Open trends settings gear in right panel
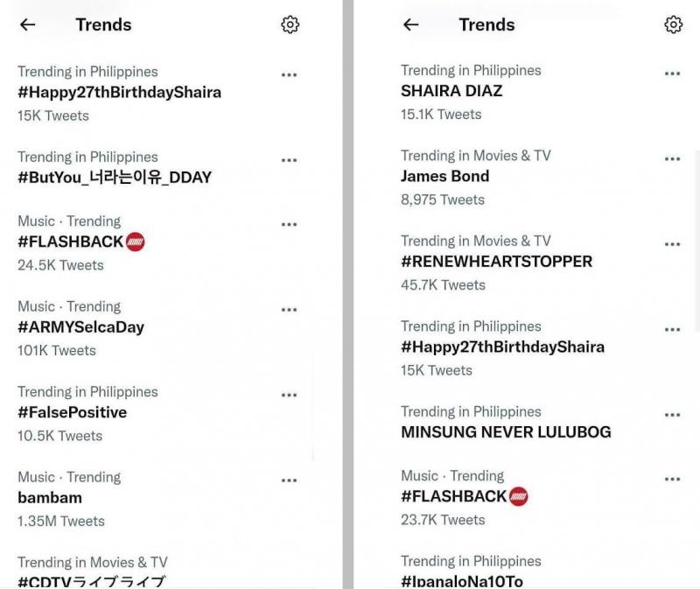 tap(673, 25)
